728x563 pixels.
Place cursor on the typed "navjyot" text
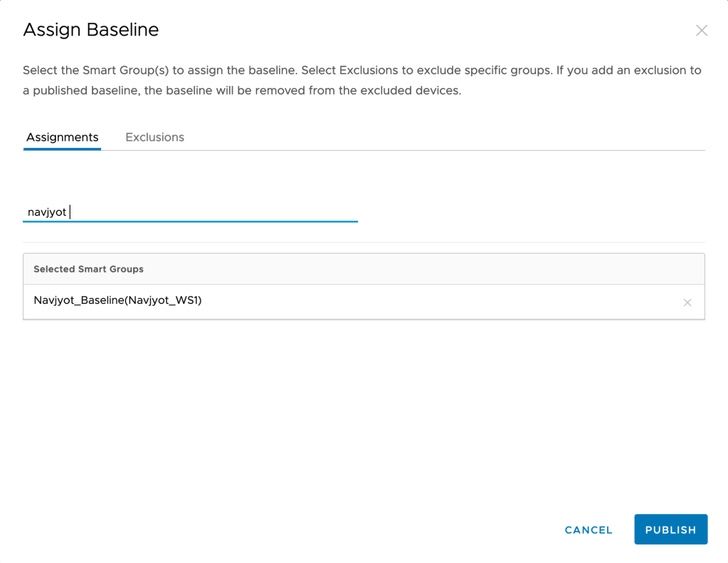click(x=47, y=212)
